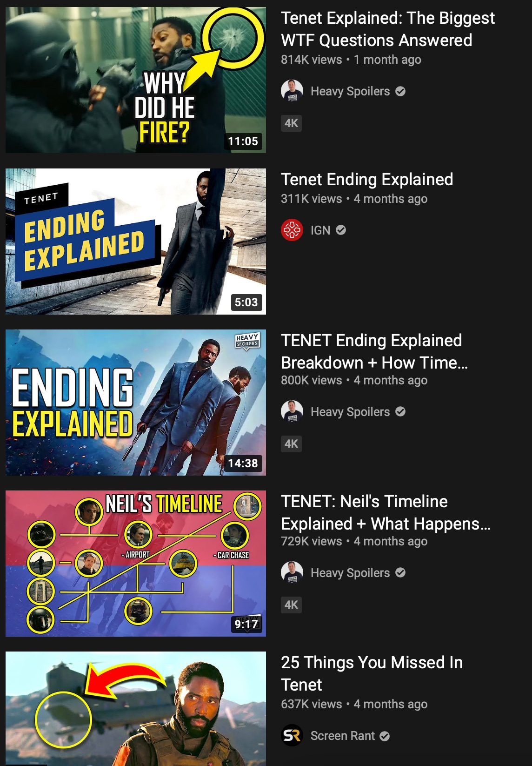Click Heavy Spoilers avatar under Ending Explained Breakdown
The height and width of the screenshot is (766, 532).
coord(292,412)
